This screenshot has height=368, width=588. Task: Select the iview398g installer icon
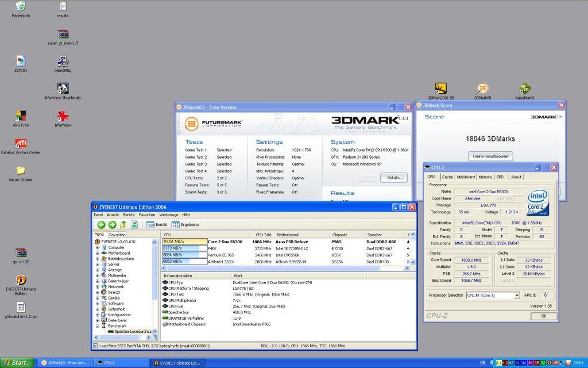(63, 64)
